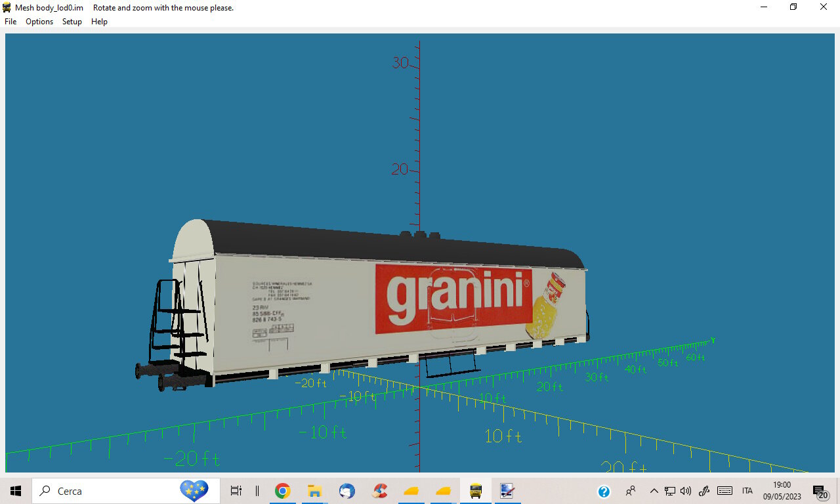Open network status tray icon
Viewport: 840px width, 504px height.
tap(670, 491)
